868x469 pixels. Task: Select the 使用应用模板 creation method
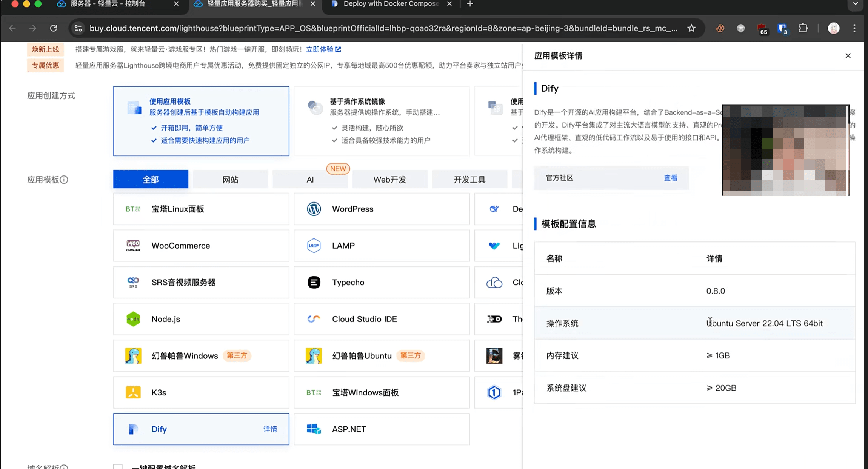point(201,121)
